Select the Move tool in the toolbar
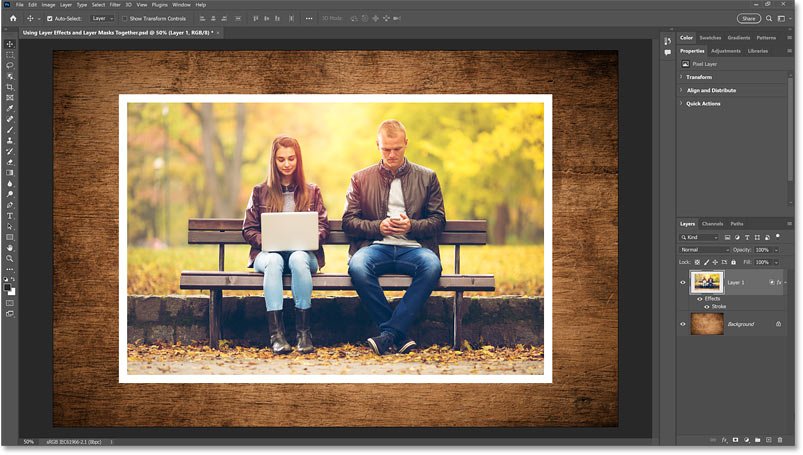Screen dimensions: 803x455 click(x=10, y=44)
